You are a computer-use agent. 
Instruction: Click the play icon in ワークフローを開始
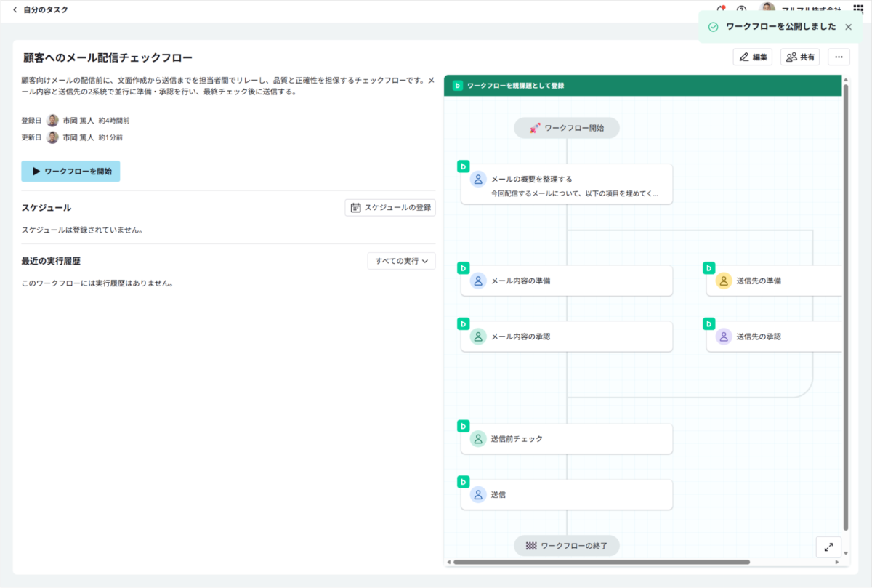(36, 172)
